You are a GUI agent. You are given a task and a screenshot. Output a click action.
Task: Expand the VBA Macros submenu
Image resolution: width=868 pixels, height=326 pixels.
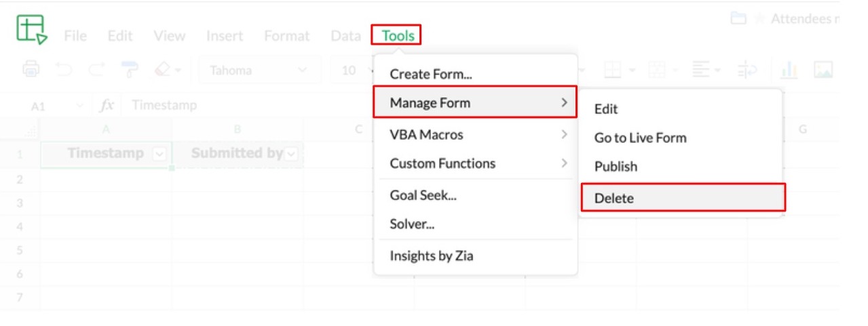(475, 135)
